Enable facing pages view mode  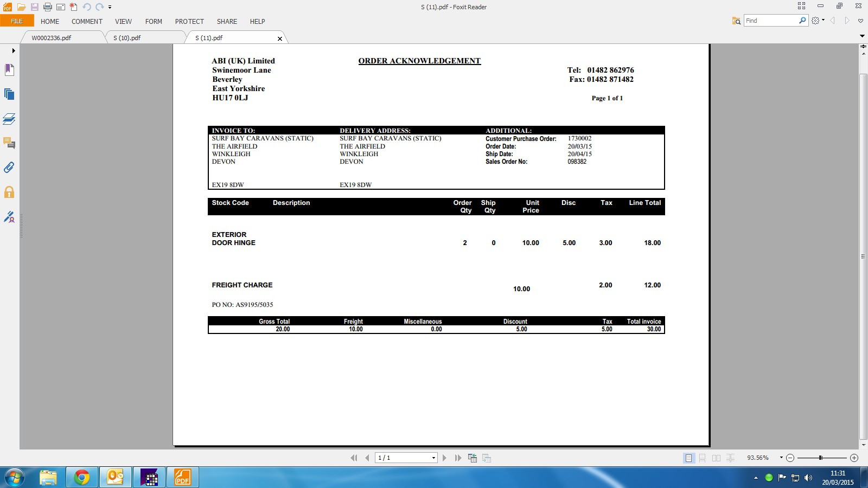pyautogui.click(x=717, y=458)
